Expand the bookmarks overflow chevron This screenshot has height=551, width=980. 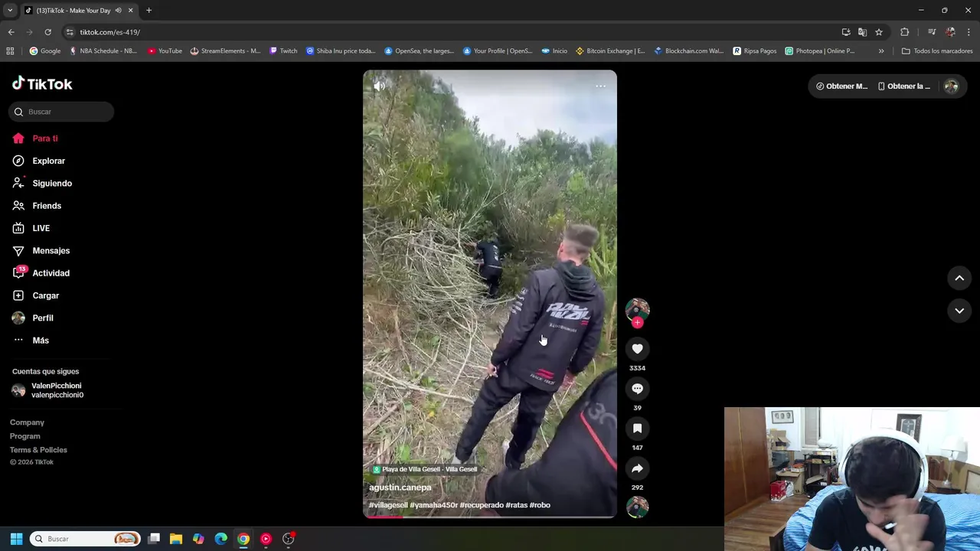[881, 51]
